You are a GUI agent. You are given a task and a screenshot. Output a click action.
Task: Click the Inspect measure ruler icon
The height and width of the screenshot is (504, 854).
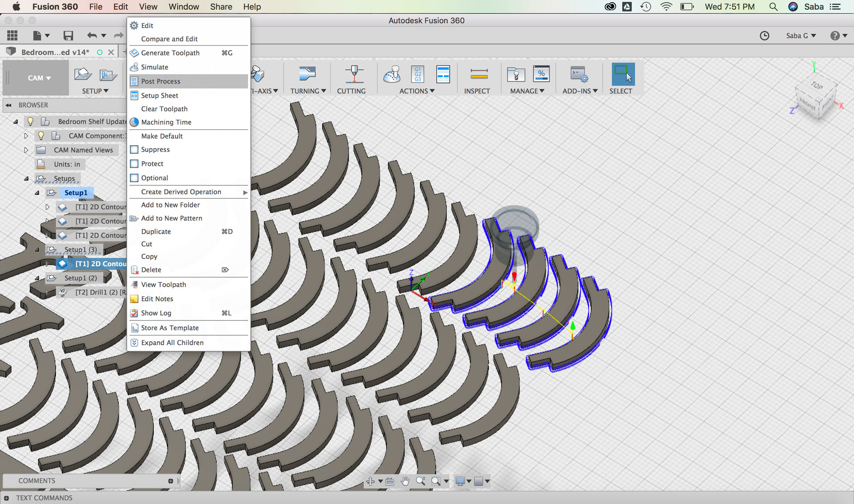click(x=479, y=74)
